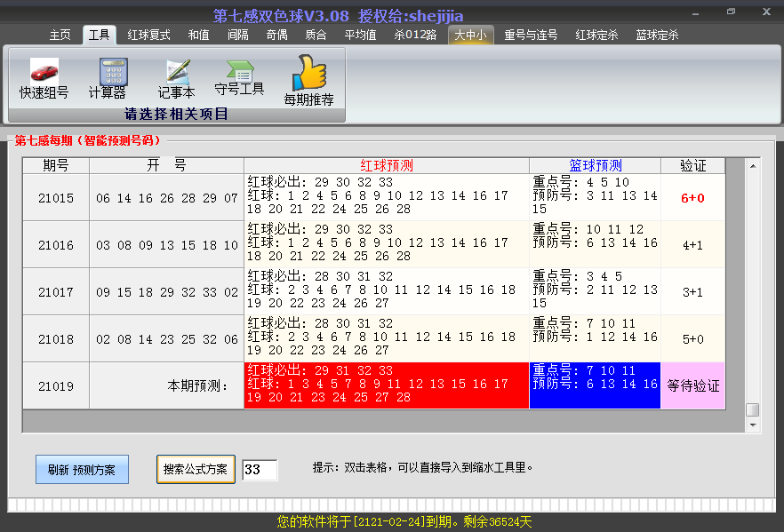
Task: Click the 验证 column header
Action: pos(693,165)
